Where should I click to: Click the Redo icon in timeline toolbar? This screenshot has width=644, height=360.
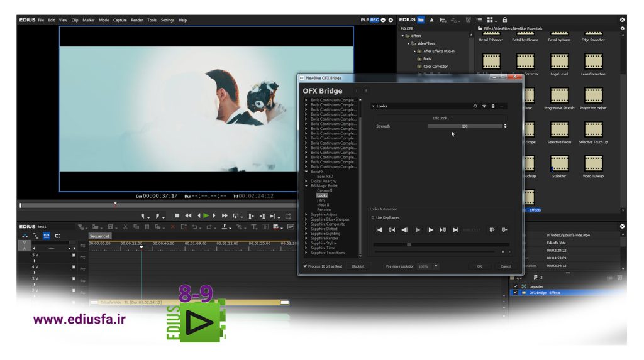pyautogui.click(x=209, y=227)
